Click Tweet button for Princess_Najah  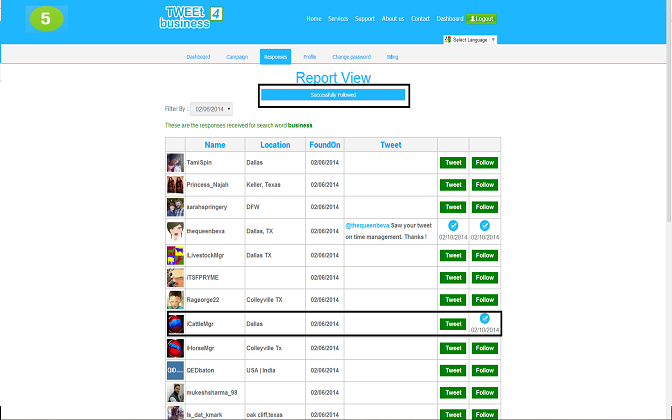click(453, 185)
